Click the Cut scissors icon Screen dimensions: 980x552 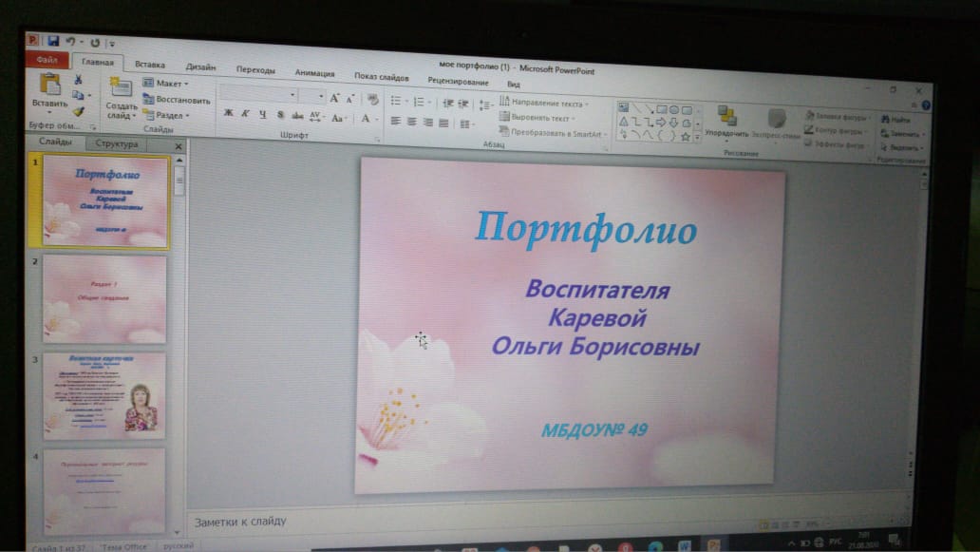pyautogui.click(x=78, y=80)
